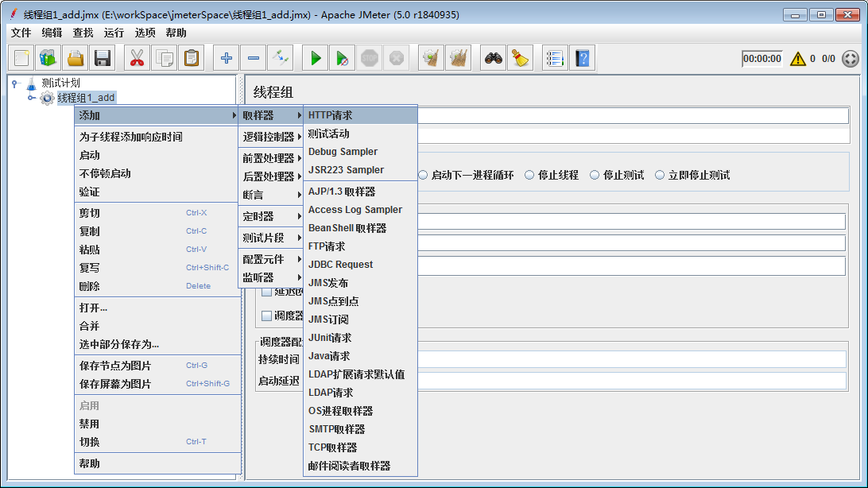
Task: Select the 启动下一进程循环 radio button
Action: coord(423,176)
